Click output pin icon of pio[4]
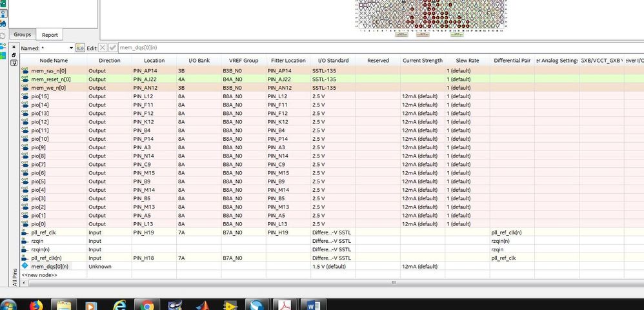 (x=25, y=190)
